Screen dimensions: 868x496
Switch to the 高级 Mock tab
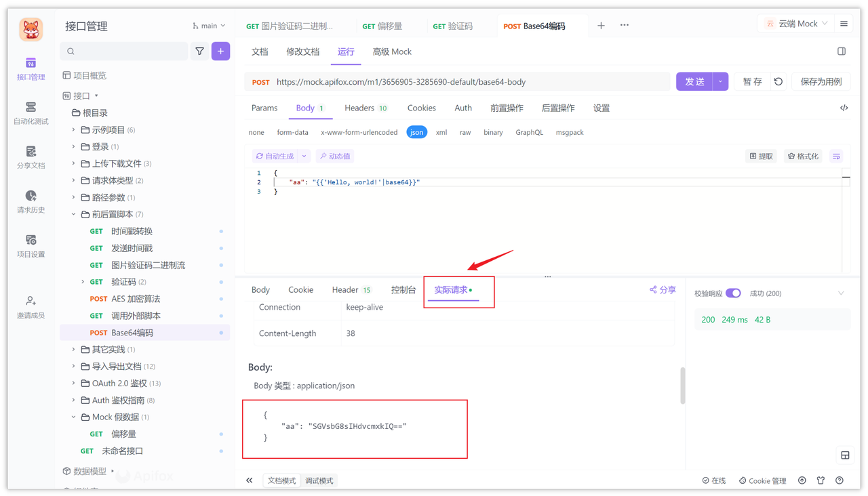coord(392,52)
